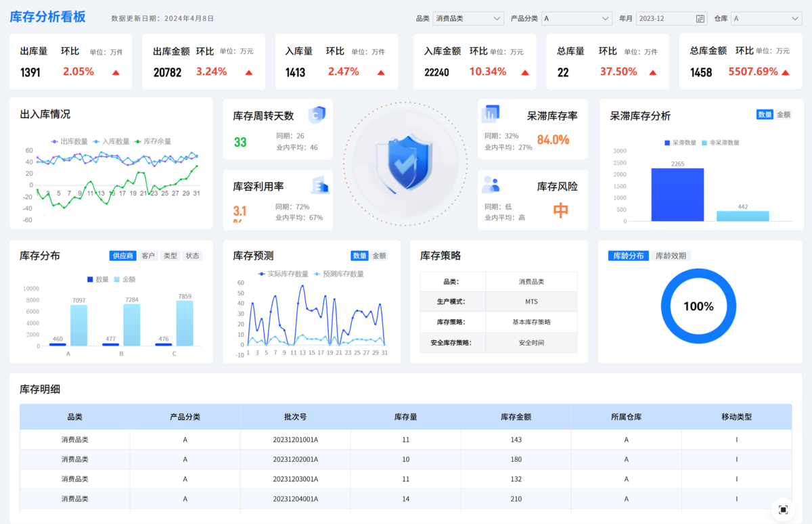
Task: Open the 仓库 dropdown showing A
Action: pyautogui.click(x=766, y=19)
